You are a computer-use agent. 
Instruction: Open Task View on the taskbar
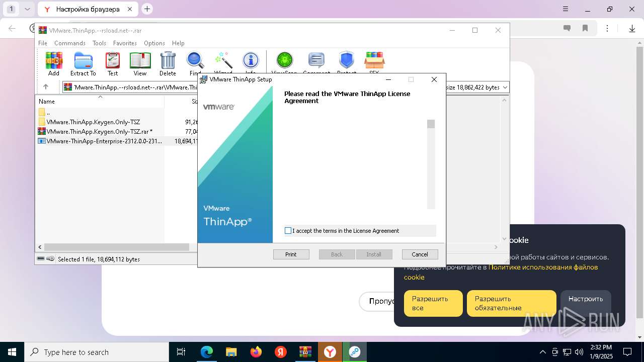coord(182,352)
